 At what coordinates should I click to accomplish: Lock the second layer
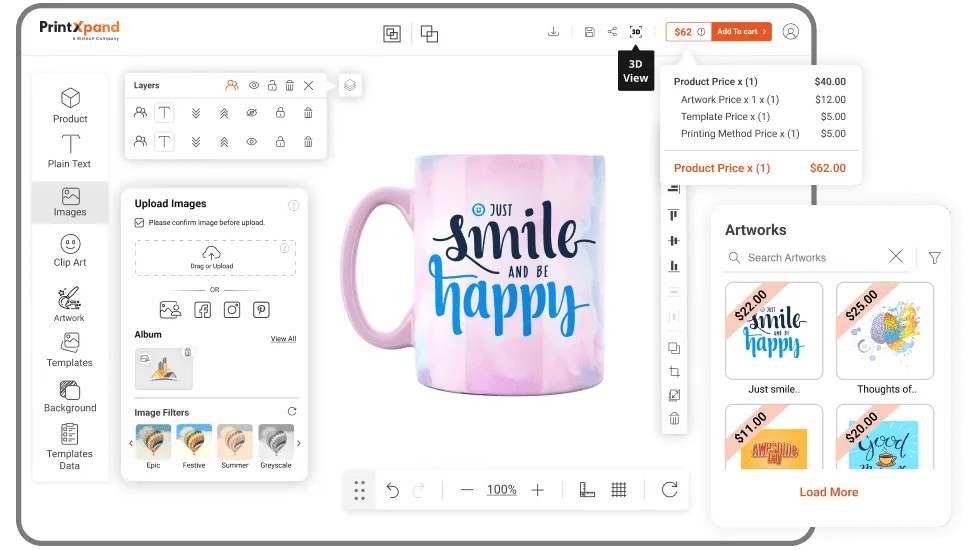280,142
